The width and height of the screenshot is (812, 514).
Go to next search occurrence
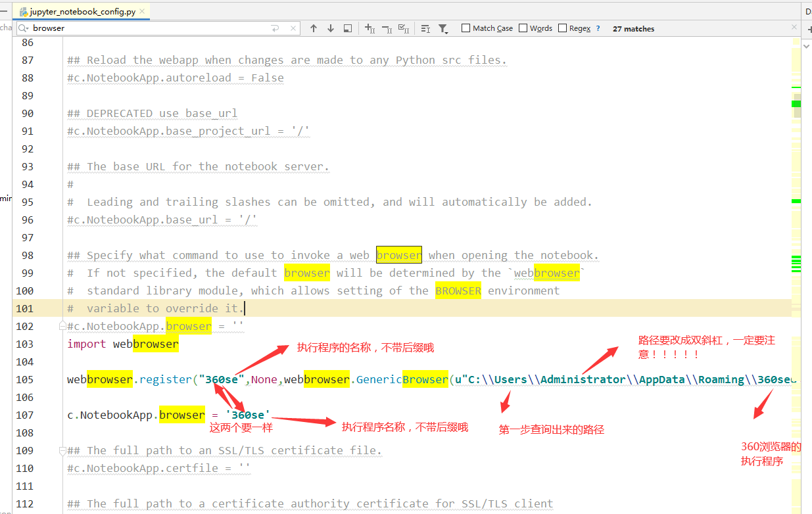tap(331, 28)
